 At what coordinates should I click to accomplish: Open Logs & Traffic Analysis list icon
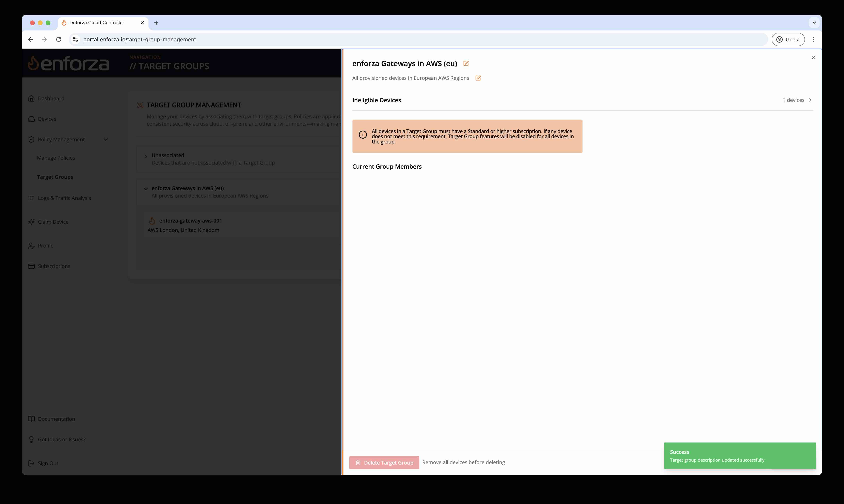[31, 198]
